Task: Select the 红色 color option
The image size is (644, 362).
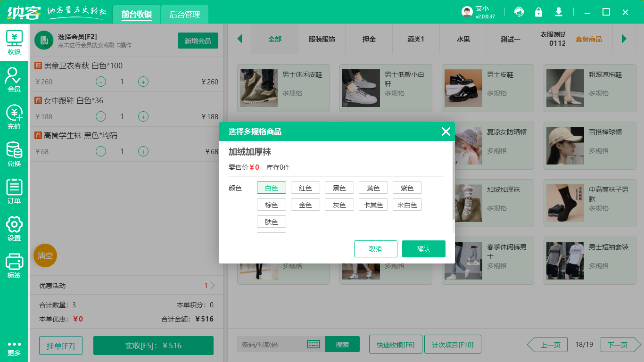Action: click(x=305, y=187)
